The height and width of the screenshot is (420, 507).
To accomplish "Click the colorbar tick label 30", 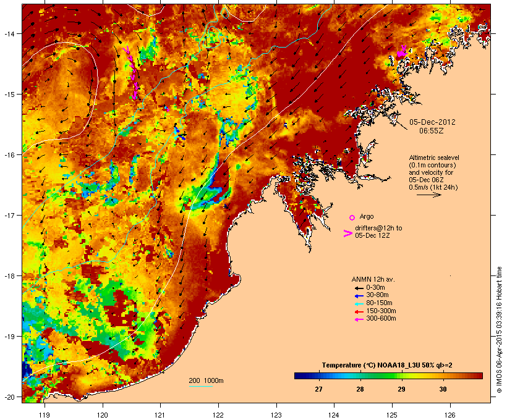I will tap(443, 389).
